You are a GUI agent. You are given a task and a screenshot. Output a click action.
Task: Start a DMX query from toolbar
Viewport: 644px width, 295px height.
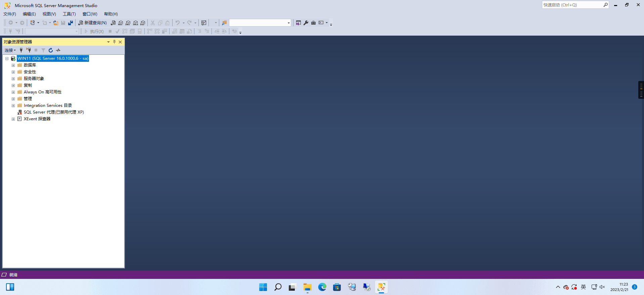click(128, 23)
